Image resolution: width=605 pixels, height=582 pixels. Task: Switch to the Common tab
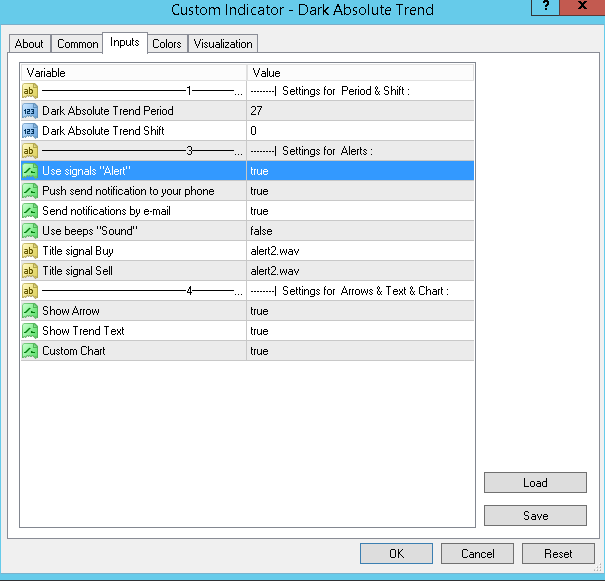(x=78, y=44)
